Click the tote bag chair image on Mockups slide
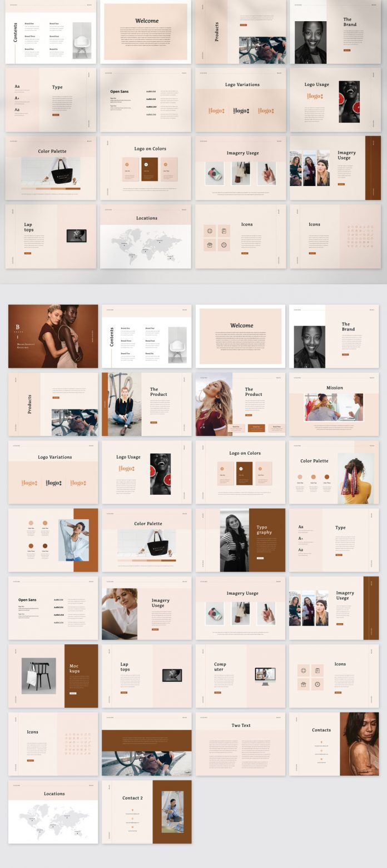The height and width of the screenshot is (868, 387). [x=39, y=675]
